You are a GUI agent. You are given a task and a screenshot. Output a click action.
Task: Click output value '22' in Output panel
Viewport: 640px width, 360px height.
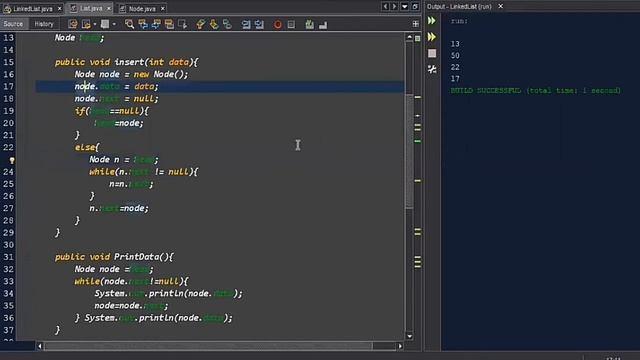click(455, 67)
